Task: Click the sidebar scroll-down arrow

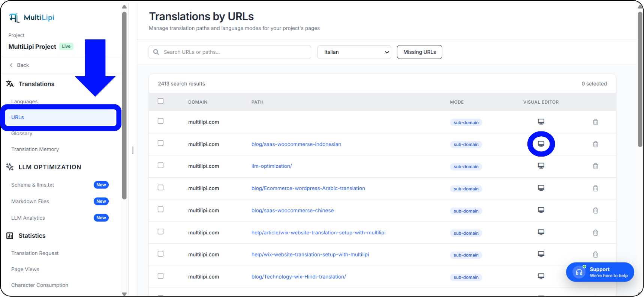Action: click(x=124, y=294)
